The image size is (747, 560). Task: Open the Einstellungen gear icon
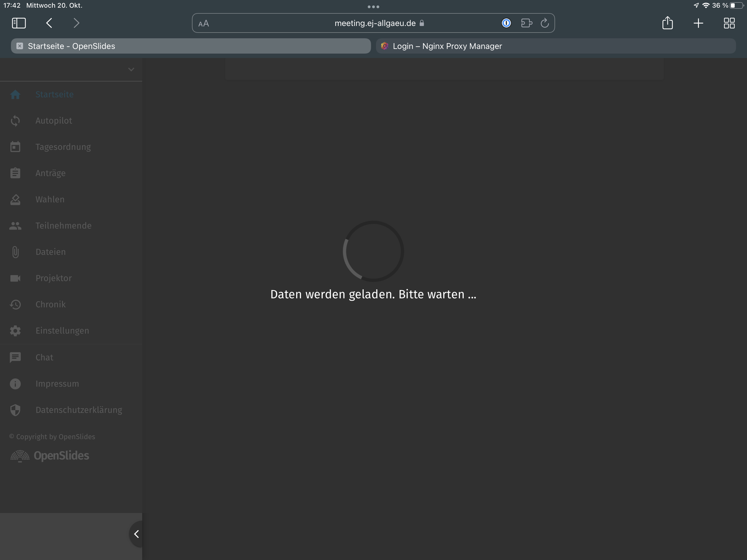15,331
